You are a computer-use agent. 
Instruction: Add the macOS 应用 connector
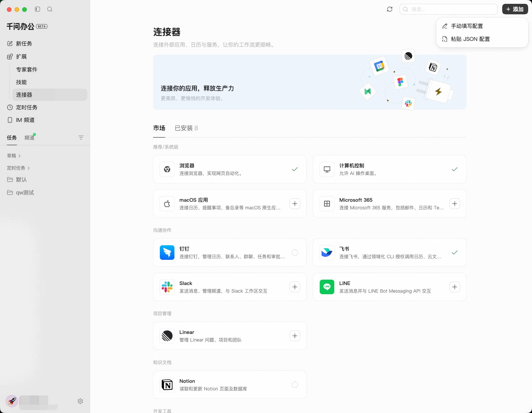295,204
